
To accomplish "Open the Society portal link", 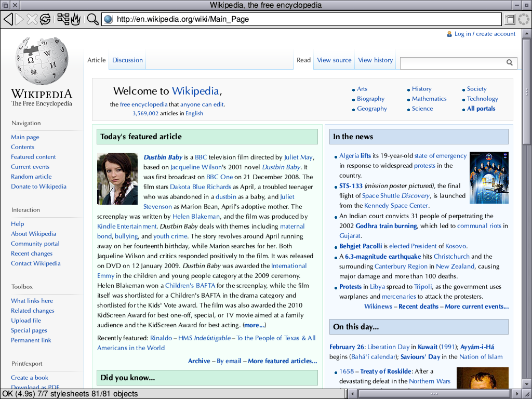I will point(477,89).
